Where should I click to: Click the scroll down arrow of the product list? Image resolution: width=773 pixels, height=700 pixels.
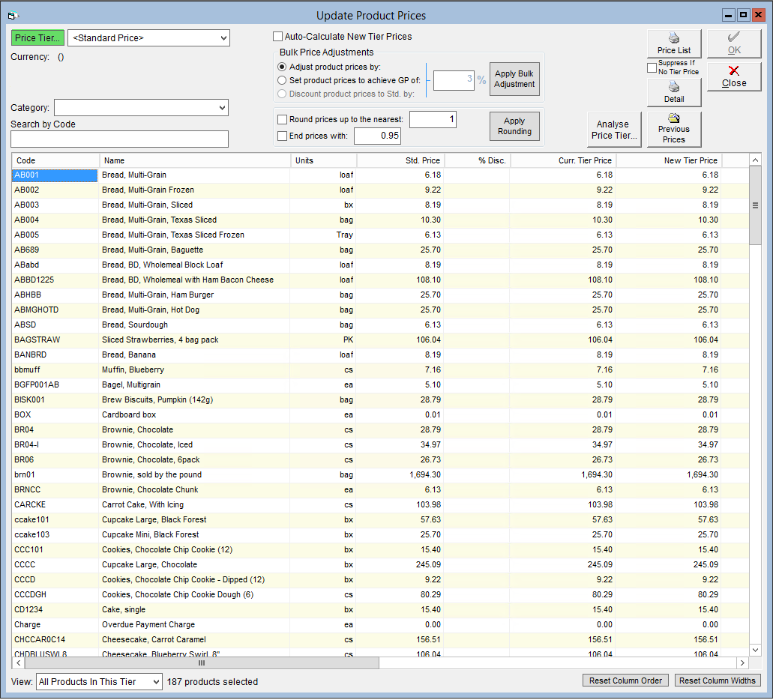click(755, 651)
